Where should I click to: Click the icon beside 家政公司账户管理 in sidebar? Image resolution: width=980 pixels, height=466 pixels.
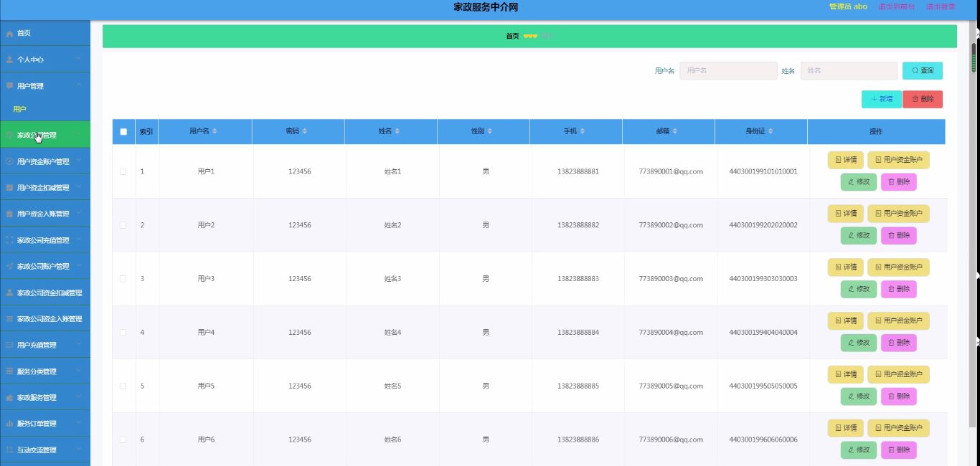pyautogui.click(x=9, y=266)
